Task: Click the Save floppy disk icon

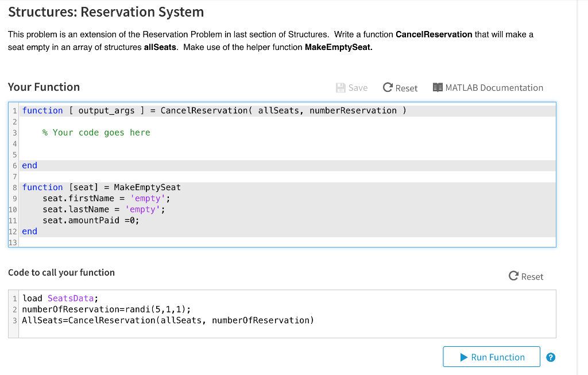Action: click(x=341, y=88)
